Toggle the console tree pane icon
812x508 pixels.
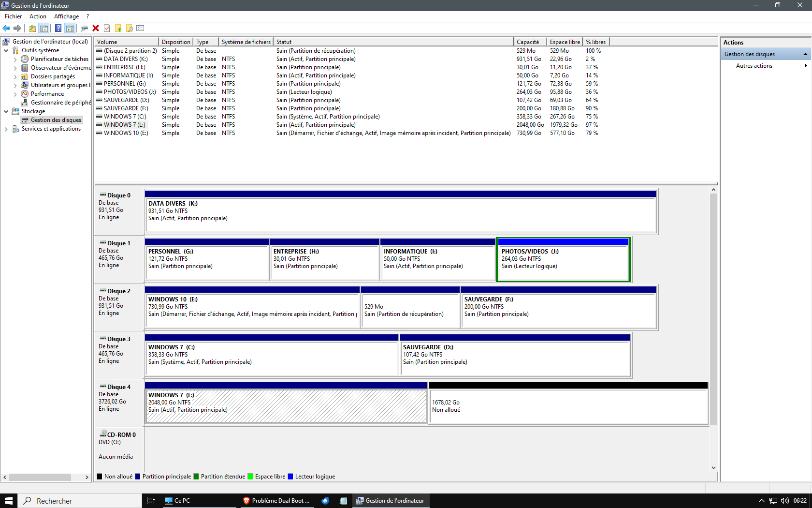(x=44, y=28)
